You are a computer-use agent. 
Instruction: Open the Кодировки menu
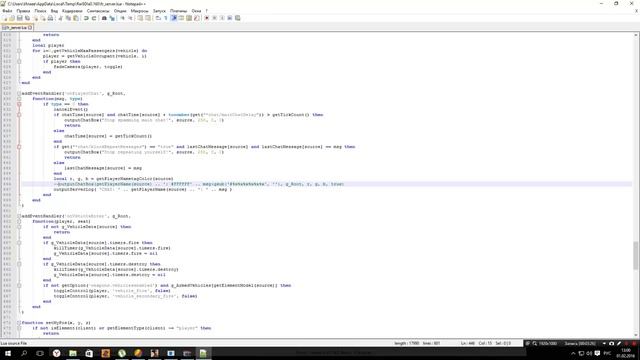click(72, 11)
